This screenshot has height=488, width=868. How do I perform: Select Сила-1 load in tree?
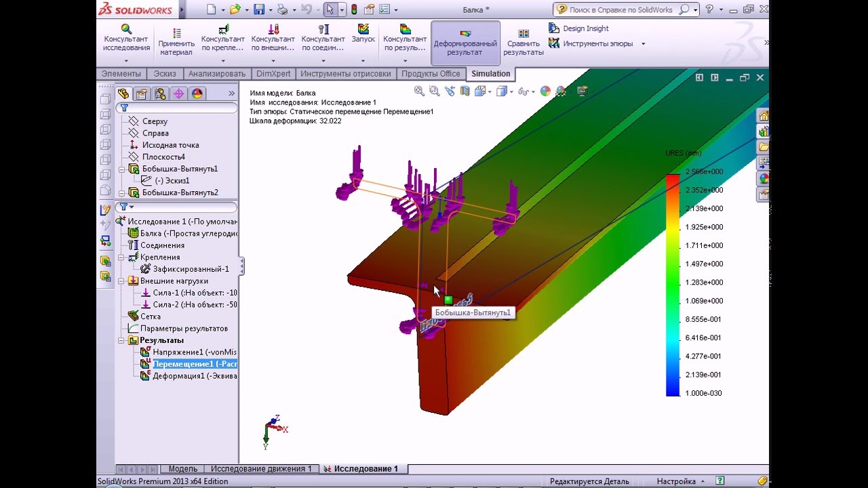(x=195, y=293)
